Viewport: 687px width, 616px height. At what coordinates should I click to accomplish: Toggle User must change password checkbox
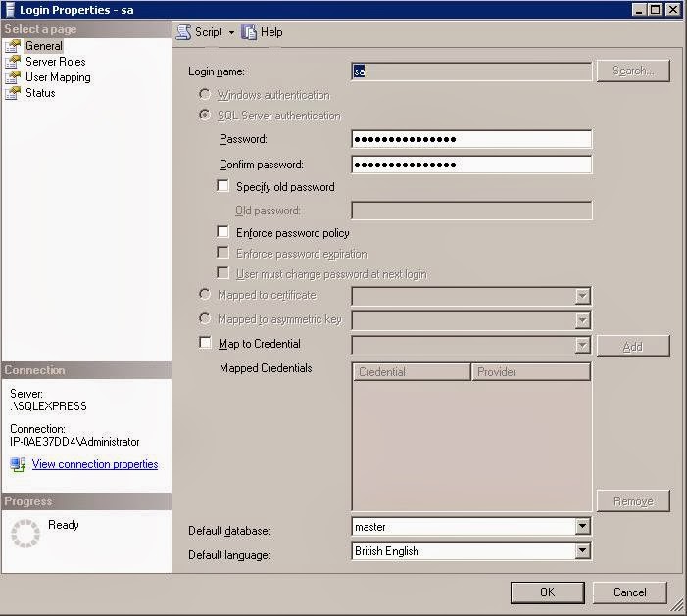(x=222, y=273)
